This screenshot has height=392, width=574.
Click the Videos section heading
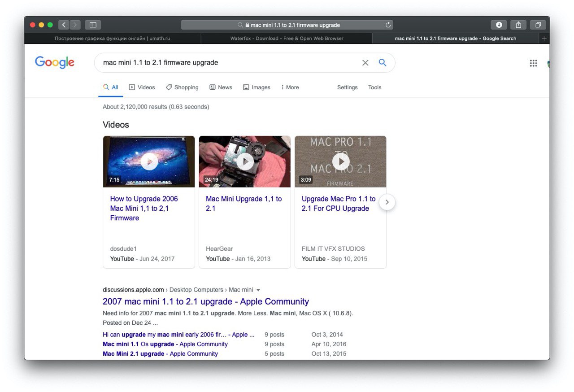tap(116, 125)
